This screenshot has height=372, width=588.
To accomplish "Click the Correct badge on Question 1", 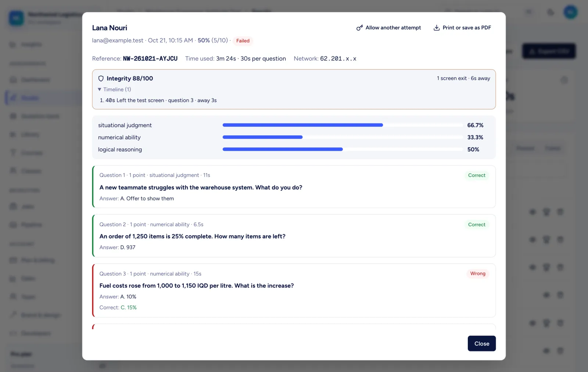I will click(x=477, y=175).
